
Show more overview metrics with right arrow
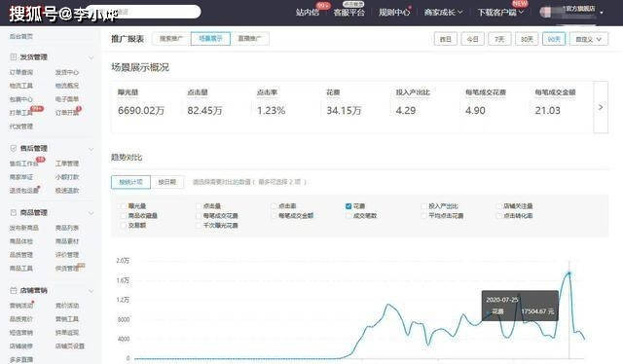click(601, 107)
